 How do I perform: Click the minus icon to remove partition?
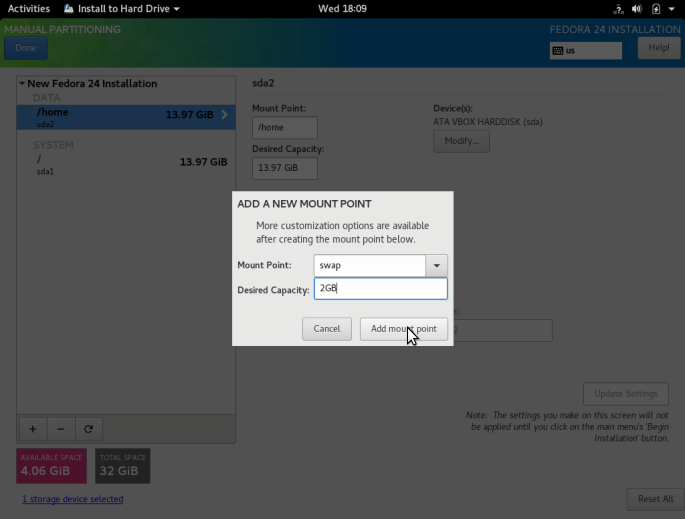[x=61, y=429]
